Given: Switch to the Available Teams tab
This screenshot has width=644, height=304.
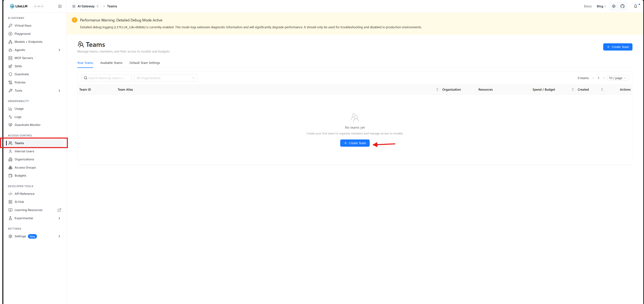Looking at the screenshot, I should click(x=111, y=63).
